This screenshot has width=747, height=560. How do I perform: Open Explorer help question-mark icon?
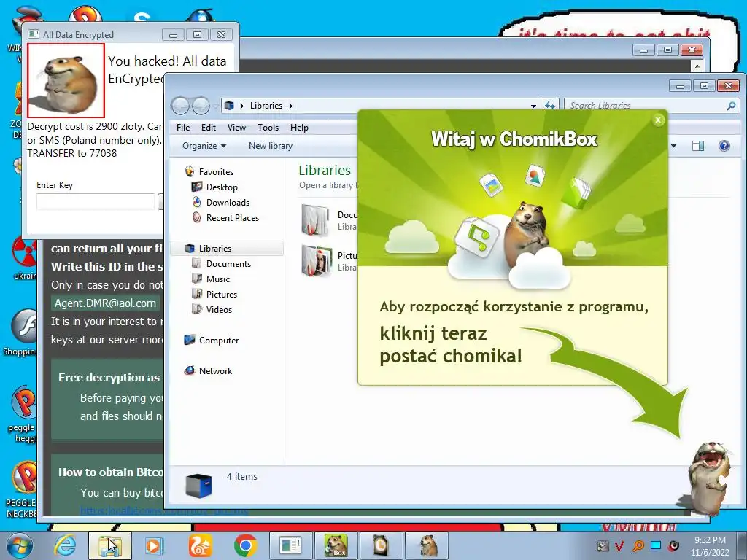point(724,146)
